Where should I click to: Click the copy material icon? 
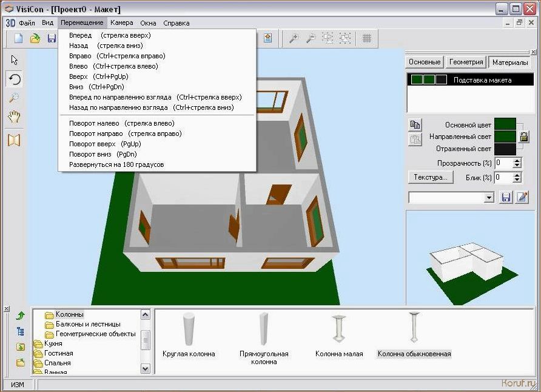pos(415,124)
